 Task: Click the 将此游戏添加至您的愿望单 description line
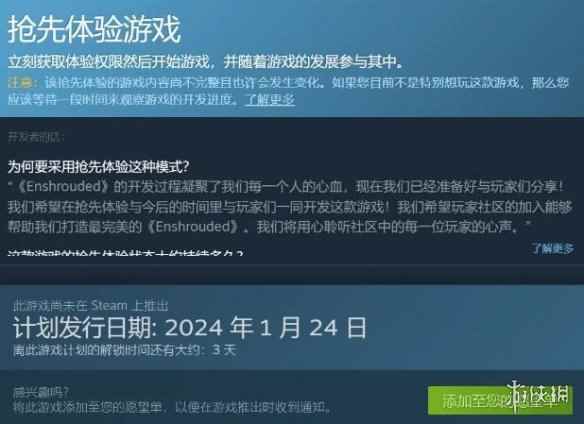point(172,406)
